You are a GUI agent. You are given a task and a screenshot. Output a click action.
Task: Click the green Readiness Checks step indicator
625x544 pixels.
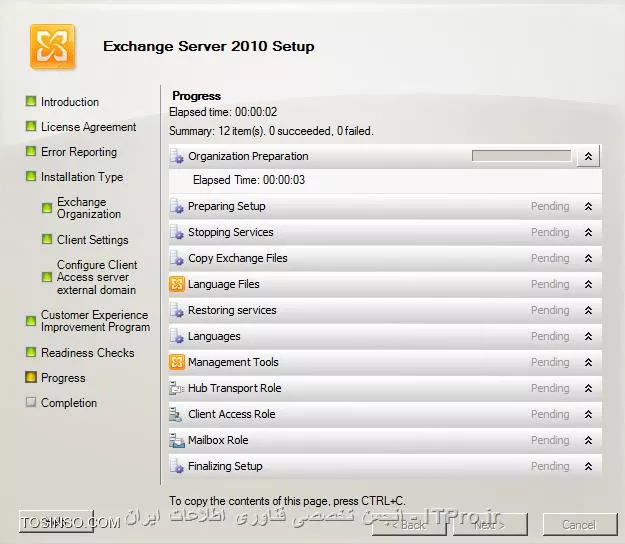coord(31,352)
